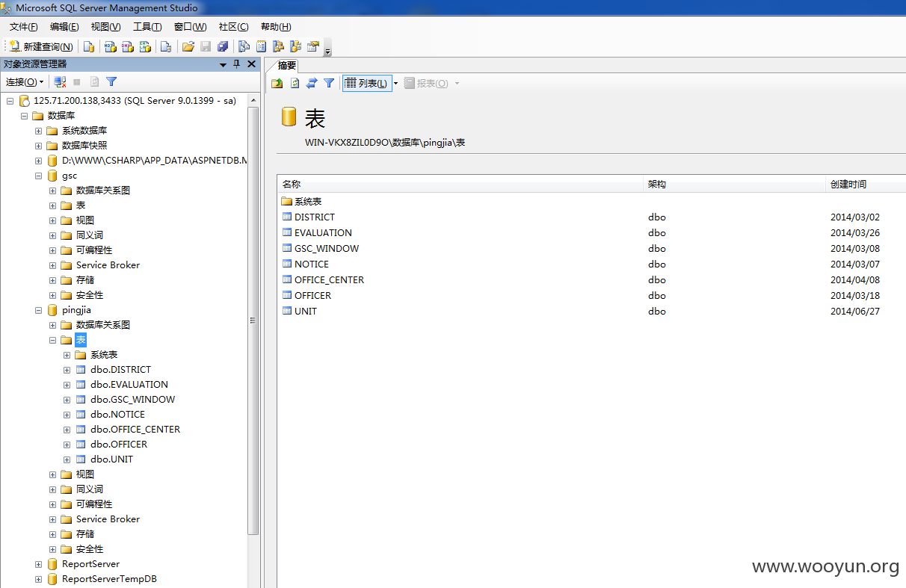Open the 文件(F) menu
The image size is (906, 588).
point(24,27)
